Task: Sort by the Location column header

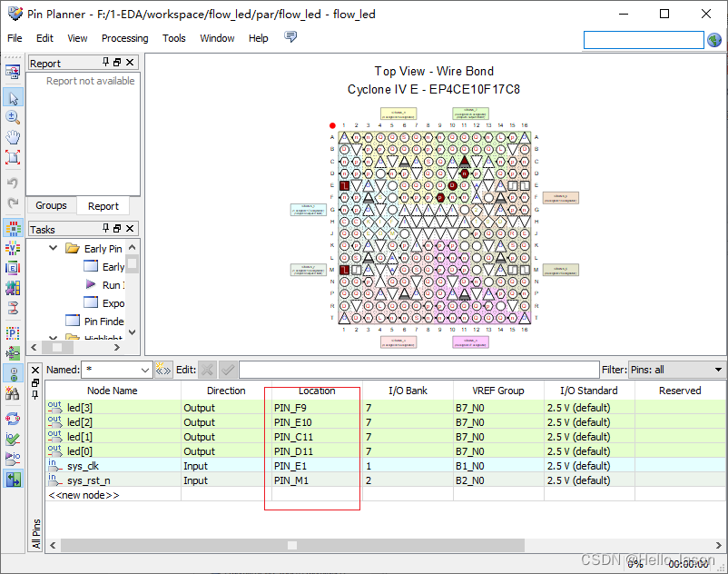Action: [x=317, y=391]
